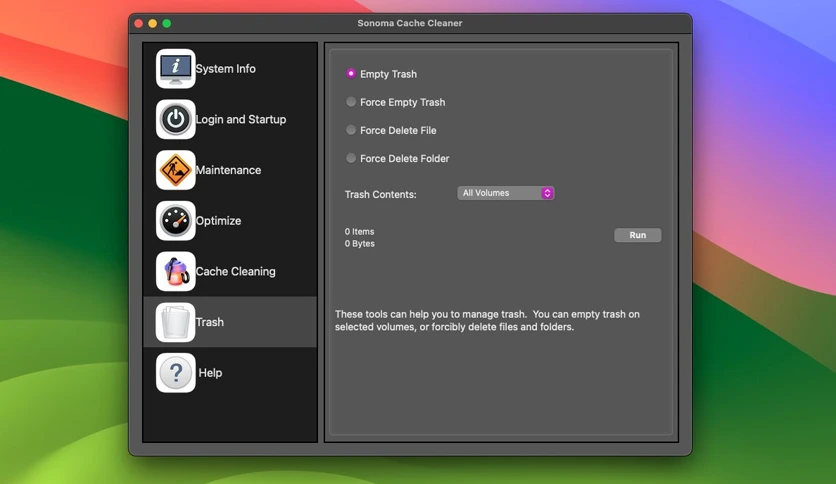The image size is (836, 484).
Task: Select the Empty Trash radio button
Action: [350, 74]
